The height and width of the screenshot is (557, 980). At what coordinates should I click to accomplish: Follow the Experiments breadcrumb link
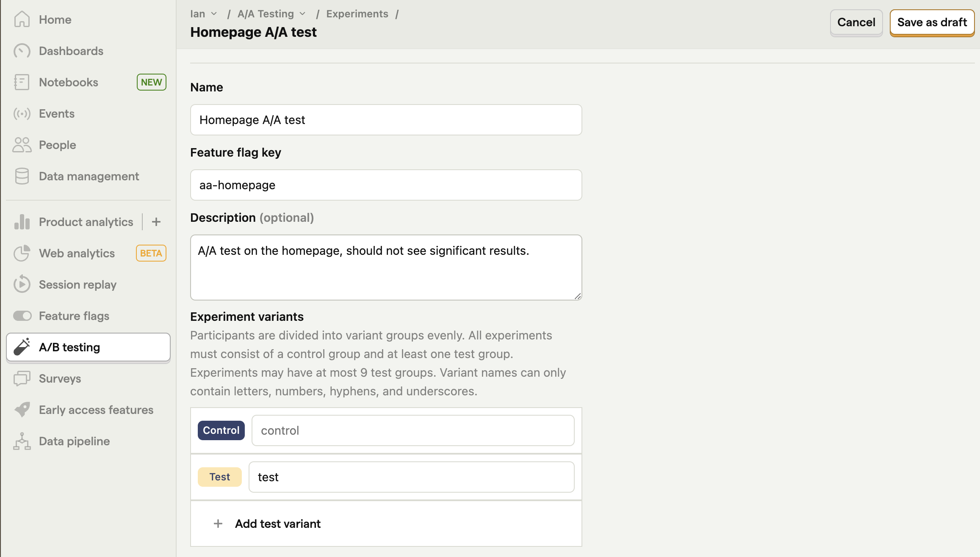[x=357, y=14]
